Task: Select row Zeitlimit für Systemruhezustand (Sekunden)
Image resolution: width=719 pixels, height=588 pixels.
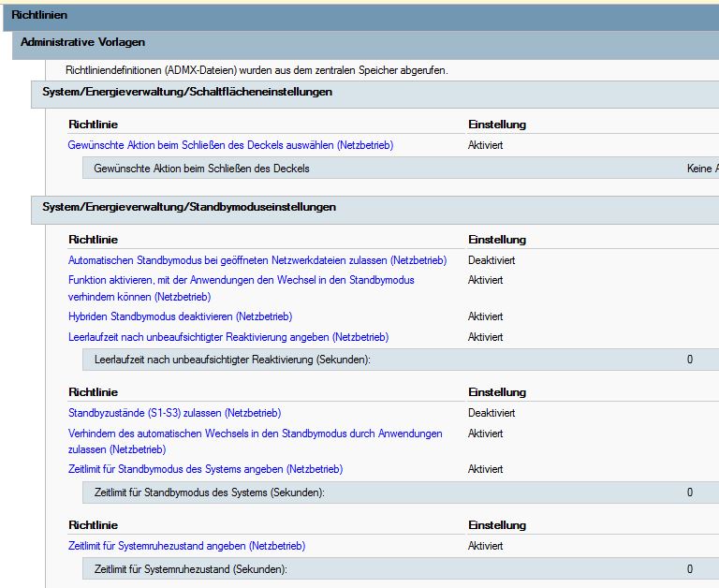Action: (401, 569)
